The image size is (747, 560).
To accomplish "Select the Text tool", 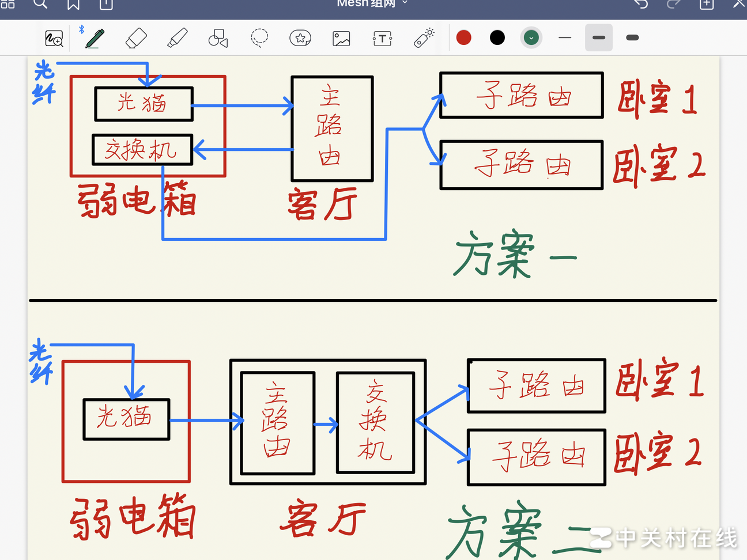I will point(382,38).
